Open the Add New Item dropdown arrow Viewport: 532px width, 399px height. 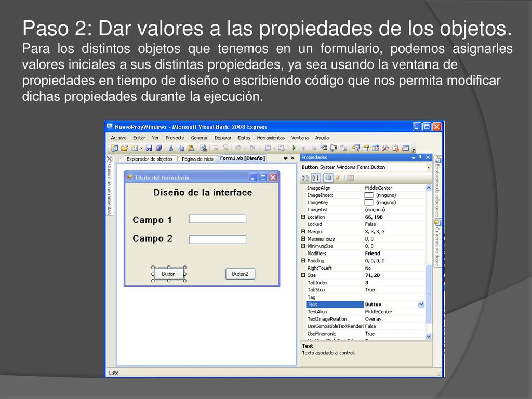point(141,148)
